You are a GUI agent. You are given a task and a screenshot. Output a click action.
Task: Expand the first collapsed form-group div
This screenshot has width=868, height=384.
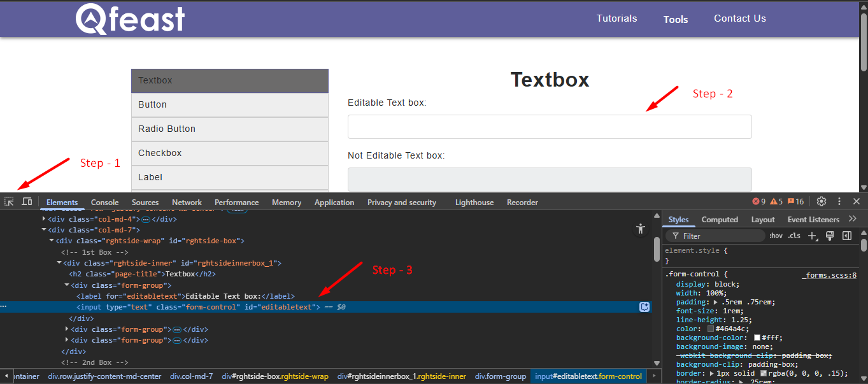click(67, 329)
